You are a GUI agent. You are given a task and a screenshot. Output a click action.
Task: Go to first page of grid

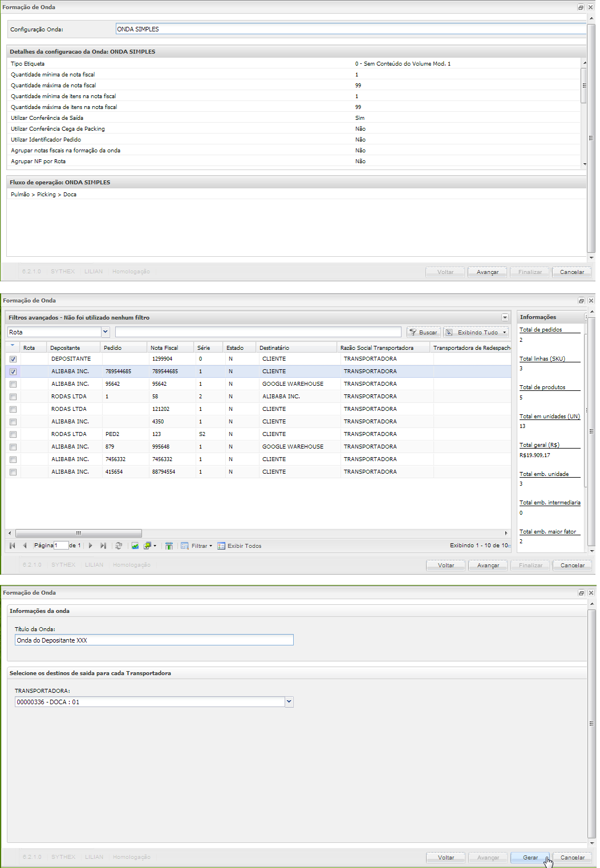click(x=13, y=546)
